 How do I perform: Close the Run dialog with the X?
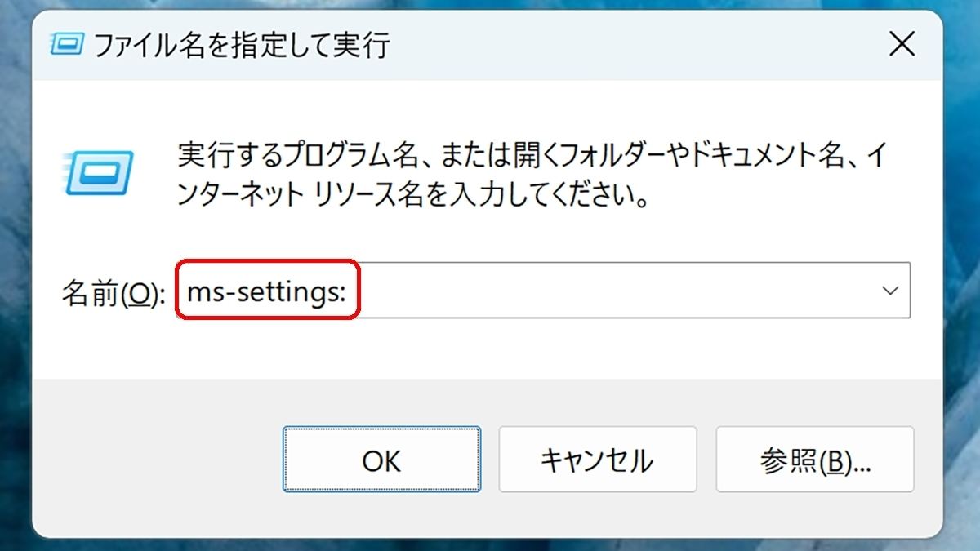[x=902, y=44]
